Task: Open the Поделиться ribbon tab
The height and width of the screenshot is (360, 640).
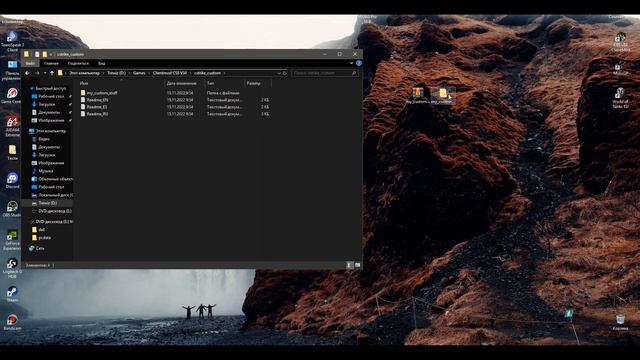Action: (78, 63)
